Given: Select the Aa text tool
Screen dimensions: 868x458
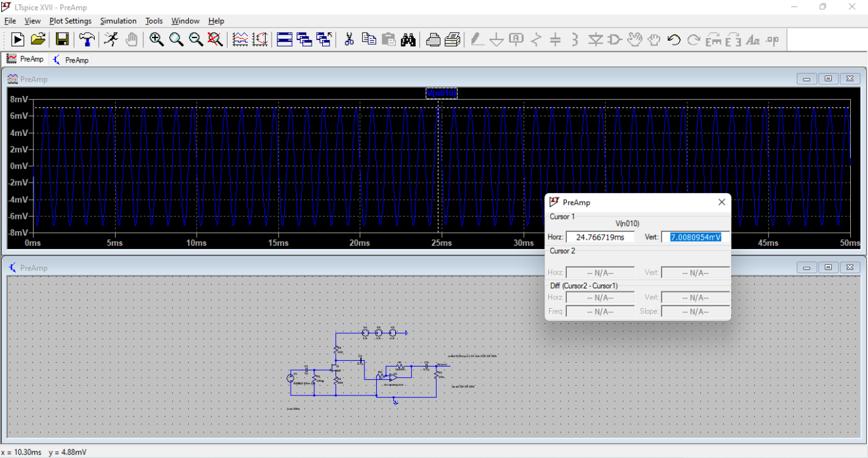Looking at the screenshot, I should (x=753, y=39).
